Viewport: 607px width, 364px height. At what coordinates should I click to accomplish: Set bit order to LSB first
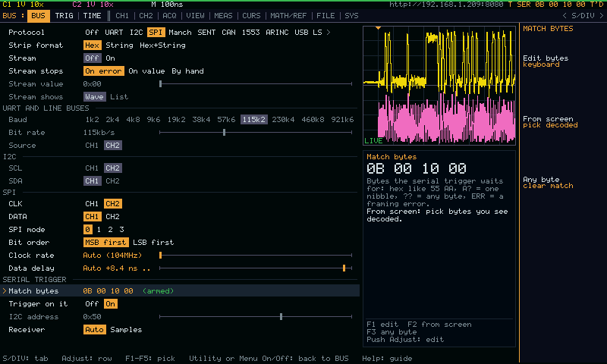tap(153, 243)
